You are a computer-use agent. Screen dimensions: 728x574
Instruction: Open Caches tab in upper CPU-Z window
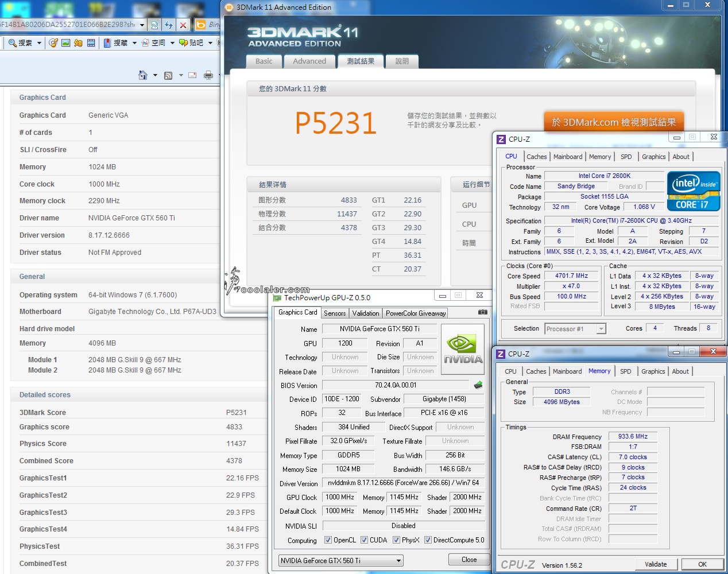[537, 157]
